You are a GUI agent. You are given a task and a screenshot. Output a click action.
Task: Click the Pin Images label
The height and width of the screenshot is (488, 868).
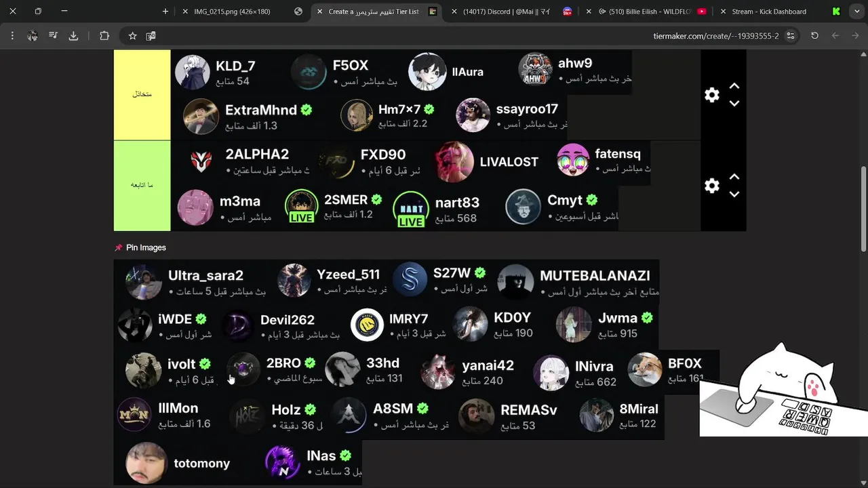146,247
